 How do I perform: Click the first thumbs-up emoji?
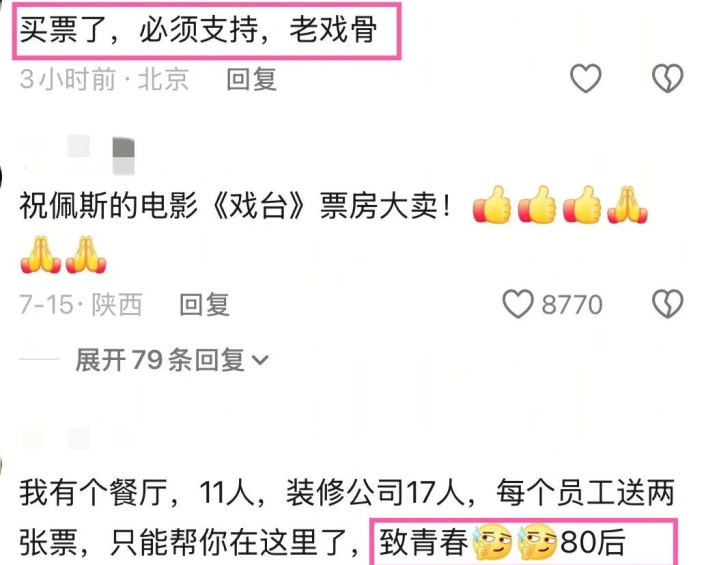(492, 205)
